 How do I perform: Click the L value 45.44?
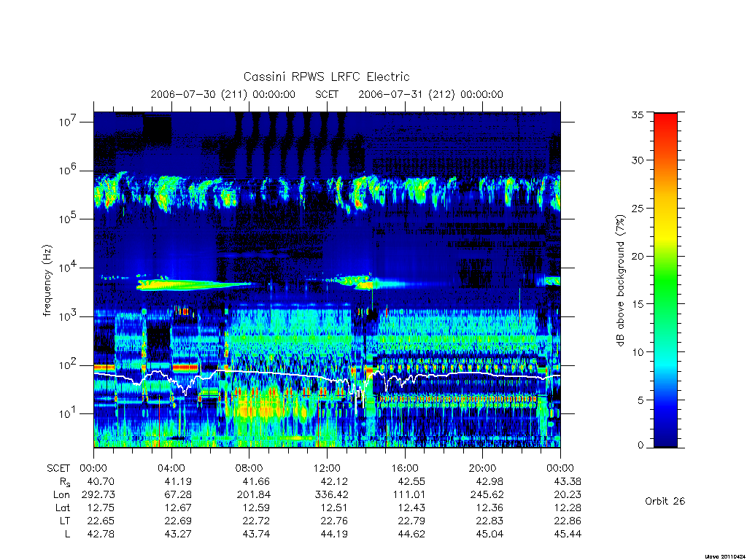coord(568,534)
